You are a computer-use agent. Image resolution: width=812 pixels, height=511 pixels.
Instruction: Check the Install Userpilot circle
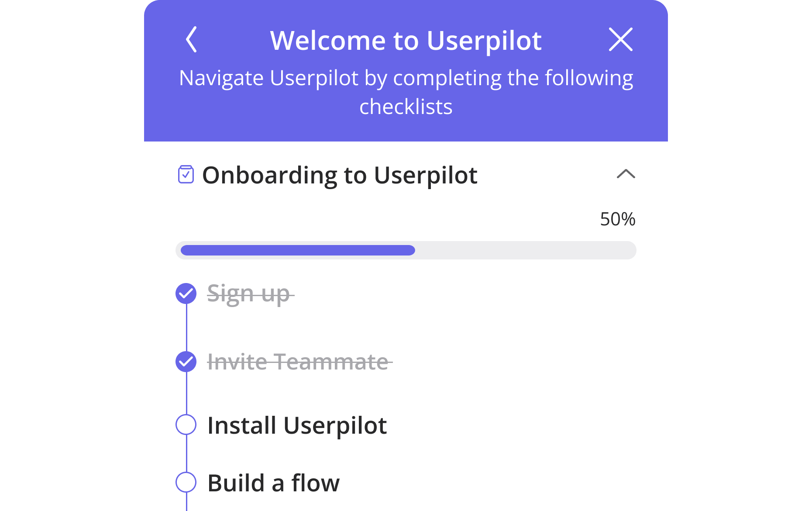[186, 425]
